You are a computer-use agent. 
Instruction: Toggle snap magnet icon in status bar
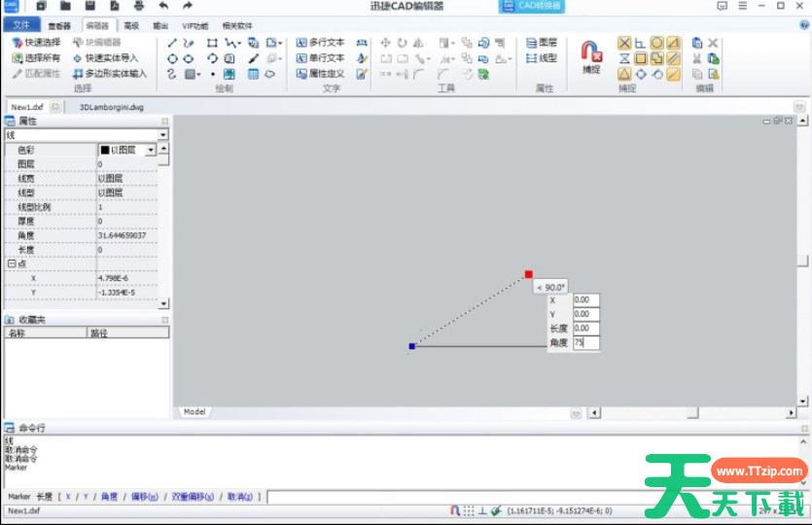[454, 510]
